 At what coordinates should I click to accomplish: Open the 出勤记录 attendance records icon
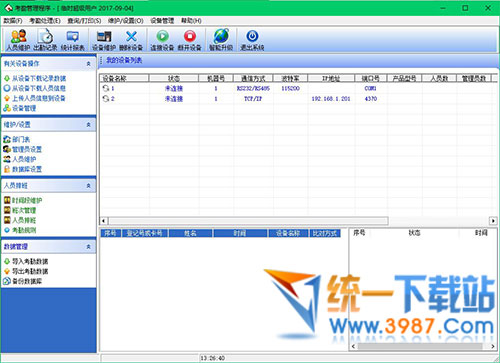(45, 40)
